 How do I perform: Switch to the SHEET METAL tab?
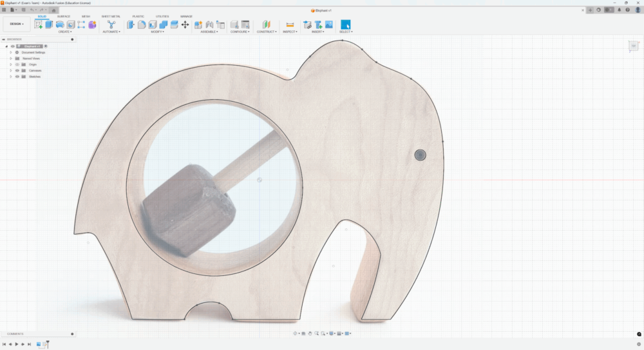coord(110,16)
